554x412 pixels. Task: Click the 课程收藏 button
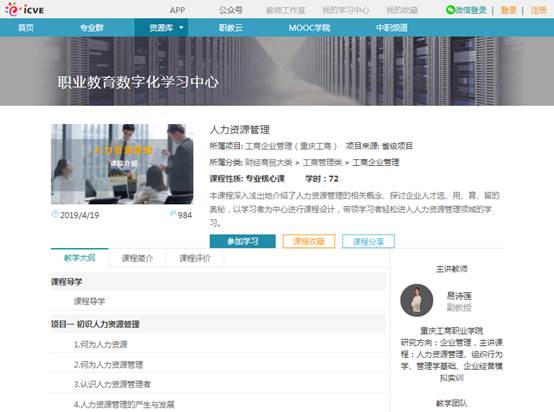coord(309,241)
